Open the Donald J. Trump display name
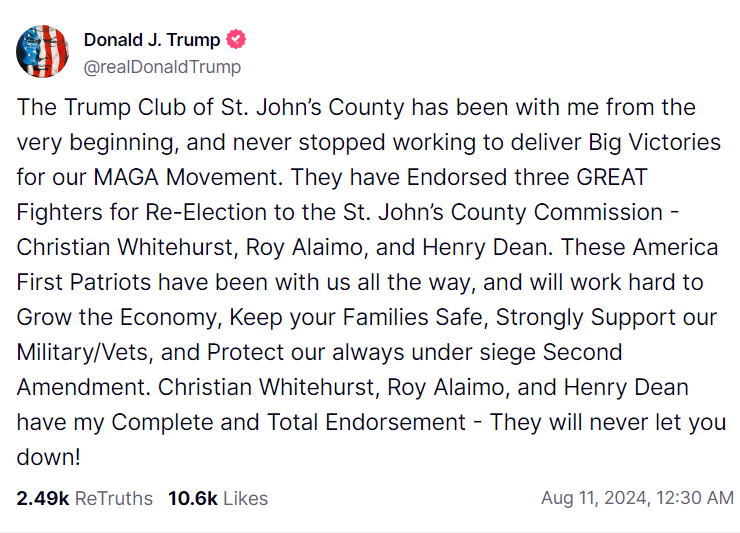The width and height of the screenshot is (740, 533). [x=152, y=40]
